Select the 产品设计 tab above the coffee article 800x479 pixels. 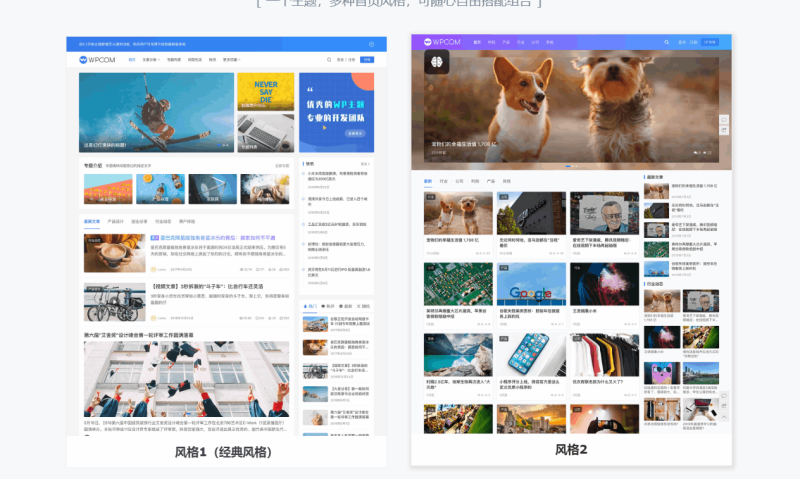tap(115, 221)
